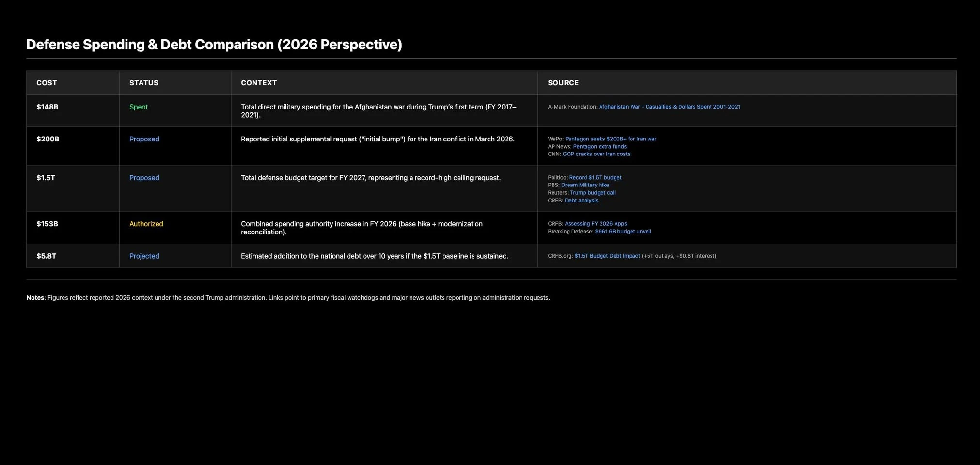The width and height of the screenshot is (980, 465).
Task: Click the Projected status in $5.8T row
Action: coord(144,256)
